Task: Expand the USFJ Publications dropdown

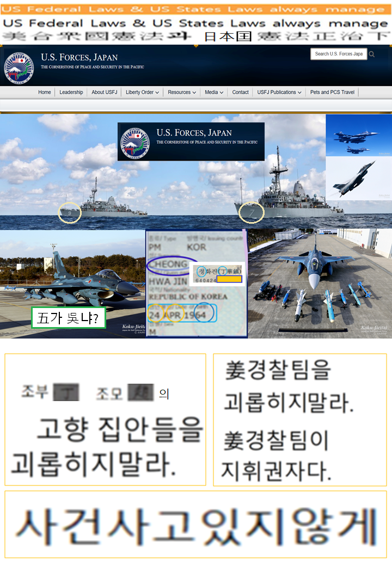Action: (279, 92)
